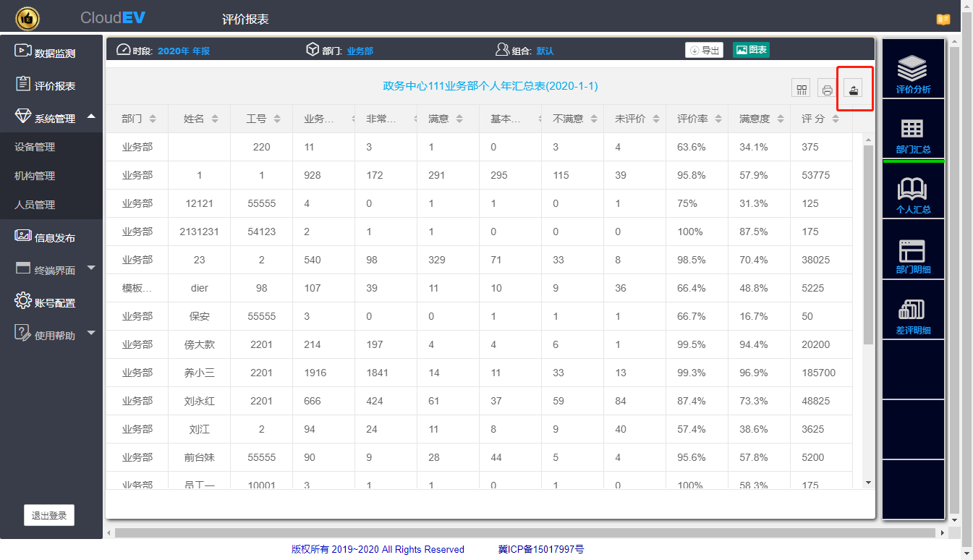The width and height of the screenshot is (973, 560).
Task: Click the table scrollbar down arrow
Action: 868,483
